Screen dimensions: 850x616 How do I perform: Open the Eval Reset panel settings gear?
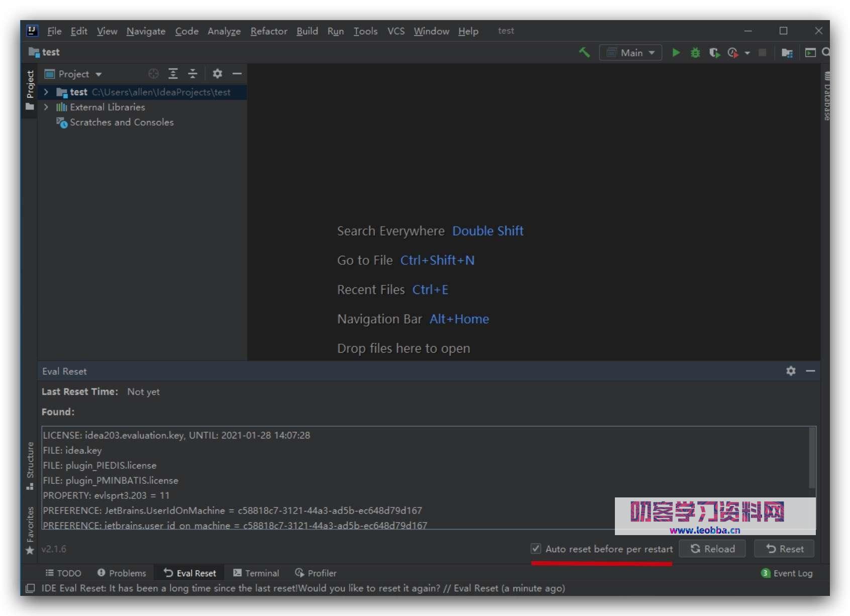coord(791,371)
